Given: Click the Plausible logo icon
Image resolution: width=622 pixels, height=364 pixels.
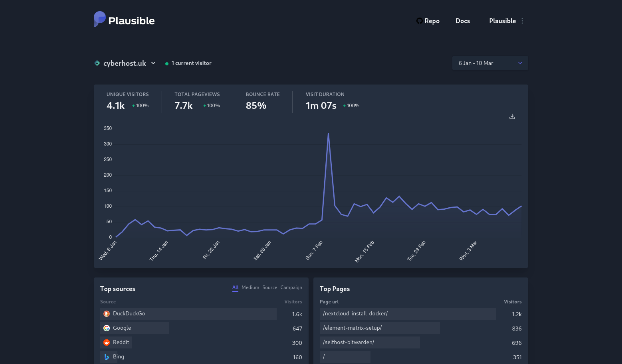Looking at the screenshot, I should click(x=99, y=19).
